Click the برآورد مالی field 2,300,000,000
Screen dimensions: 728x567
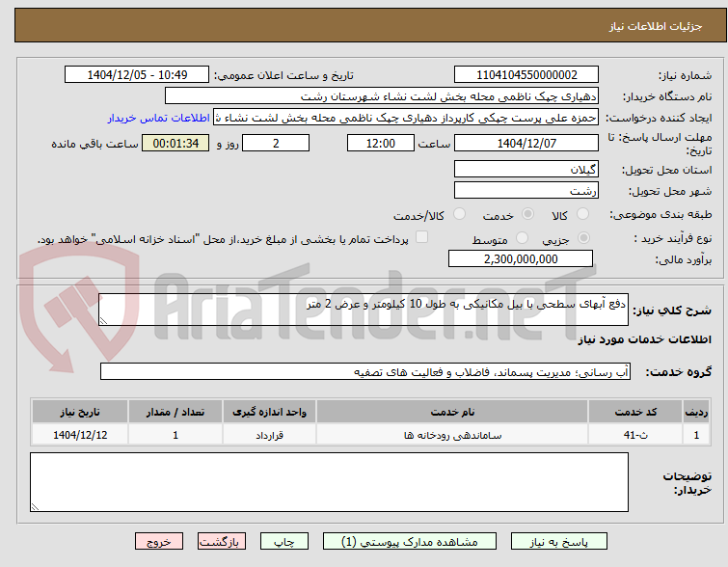(x=521, y=258)
